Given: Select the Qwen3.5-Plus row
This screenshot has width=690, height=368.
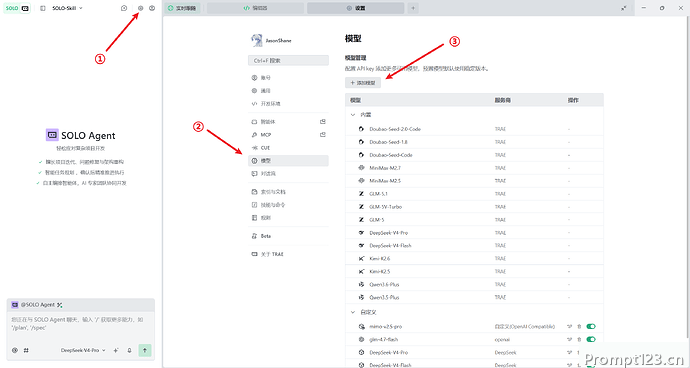Looking at the screenshot, I should pyautogui.click(x=474, y=298).
